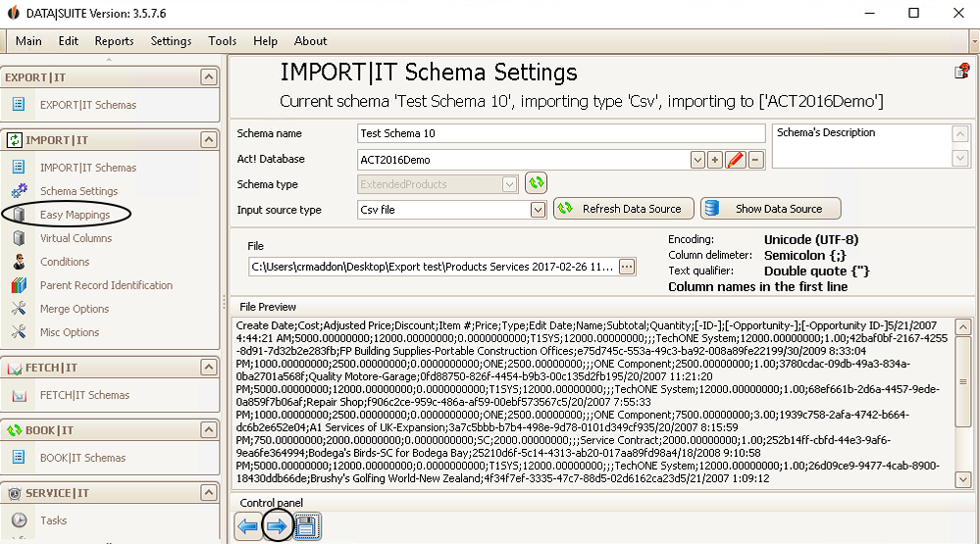Click in the Schema name field
The height and width of the screenshot is (544, 980).
click(x=561, y=133)
